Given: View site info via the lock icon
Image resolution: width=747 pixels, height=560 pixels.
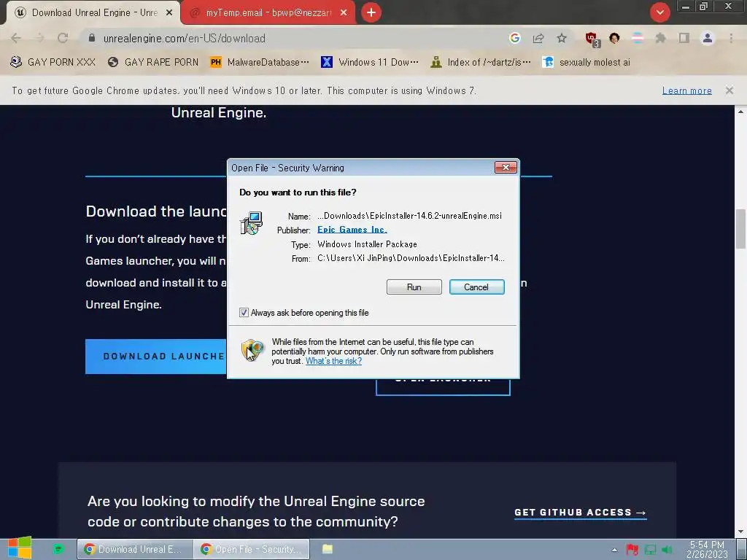Looking at the screenshot, I should click(92, 38).
